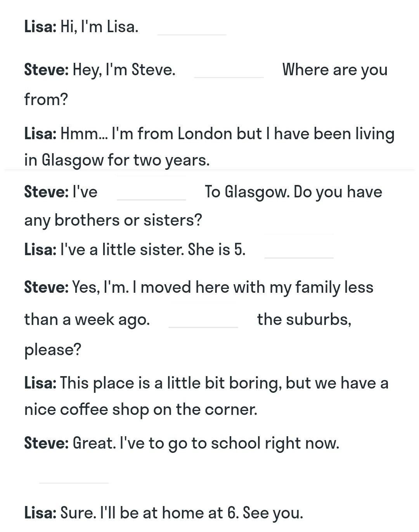Click the text "nice coffee shop on the corner."
The height and width of the screenshot is (532, 419).
click(x=141, y=409)
